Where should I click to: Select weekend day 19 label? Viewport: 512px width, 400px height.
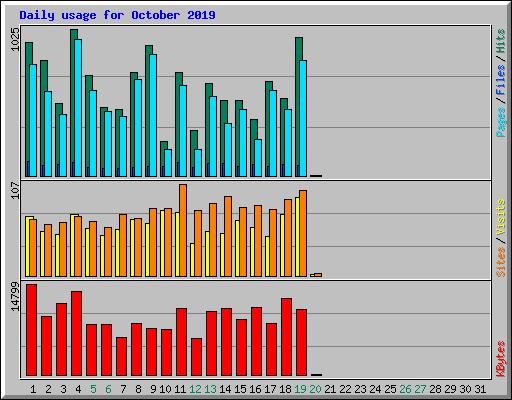point(300,389)
